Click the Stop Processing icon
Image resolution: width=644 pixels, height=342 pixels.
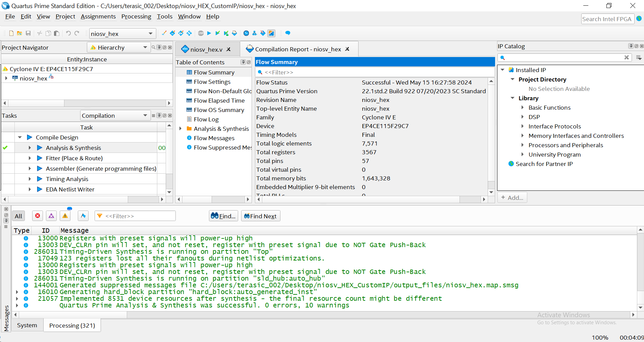click(201, 33)
